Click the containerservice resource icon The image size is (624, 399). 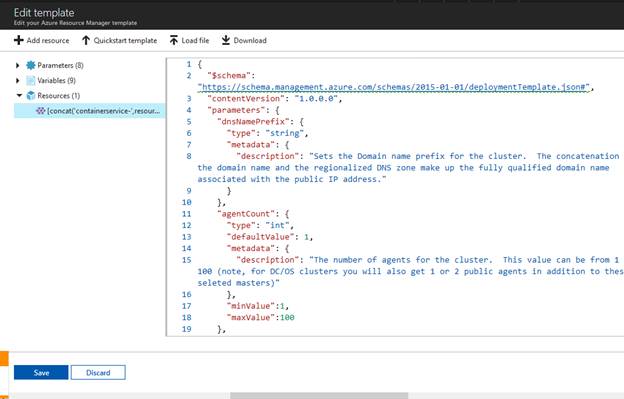pyautogui.click(x=41, y=111)
